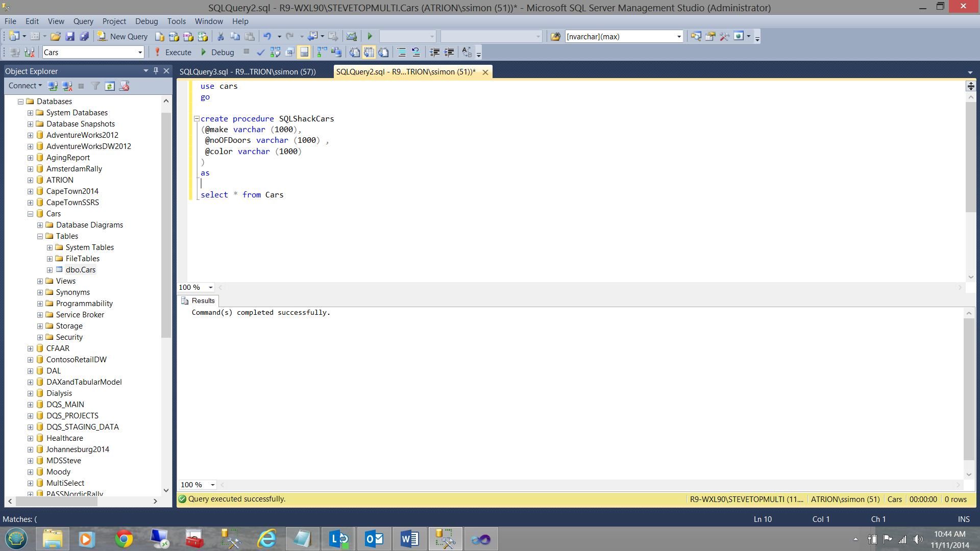The width and height of the screenshot is (980, 551).
Task: Expand the AdventureWorks2012 database node
Action: pos(30,135)
